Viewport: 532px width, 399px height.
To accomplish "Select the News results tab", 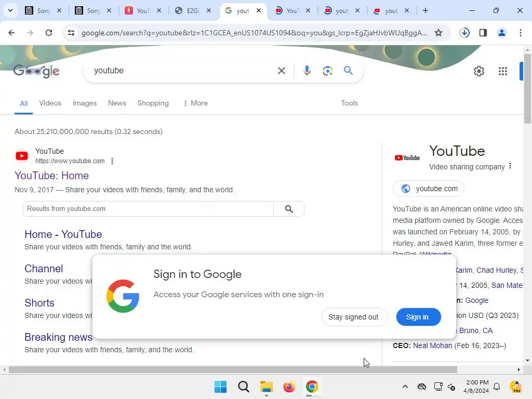I will pos(117,103).
